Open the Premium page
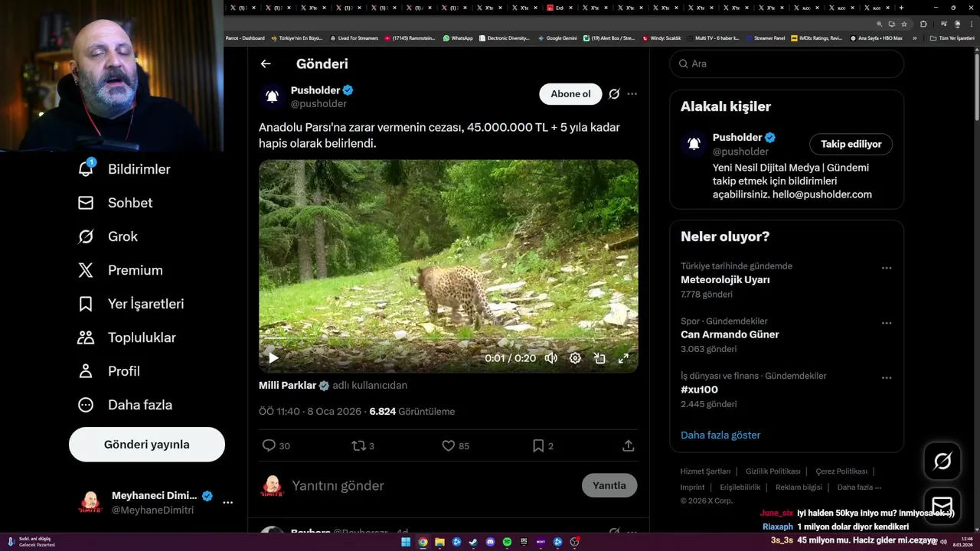 tap(121, 270)
